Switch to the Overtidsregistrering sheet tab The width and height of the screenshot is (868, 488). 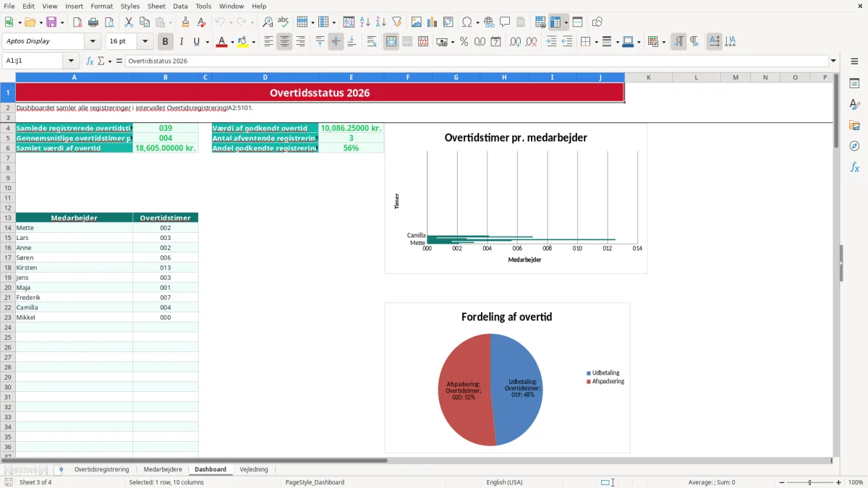(101, 469)
